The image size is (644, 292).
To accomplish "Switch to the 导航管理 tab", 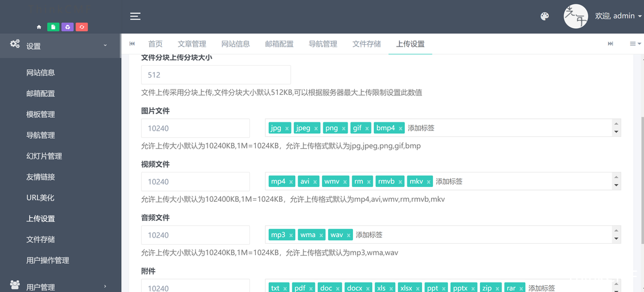I will (323, 44).
